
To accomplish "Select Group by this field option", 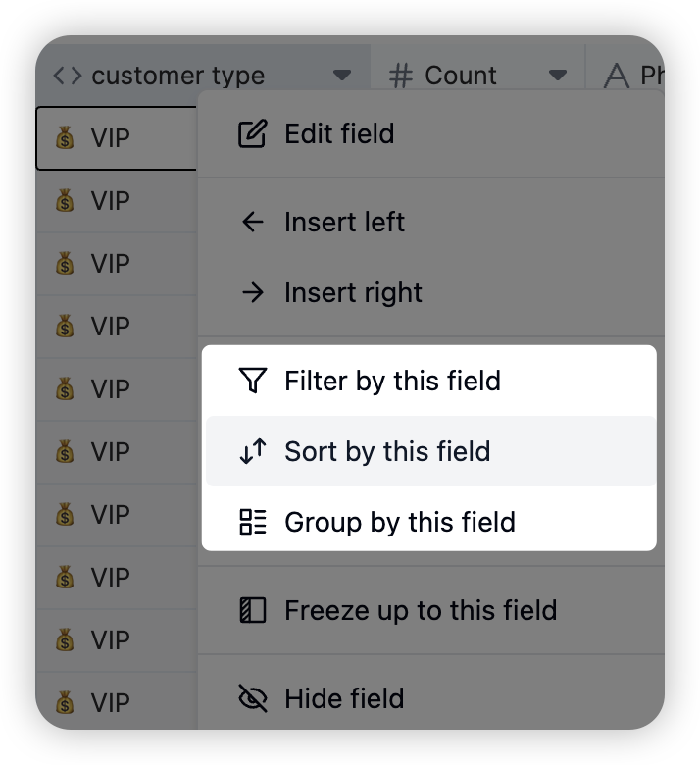I will click(430, 522).
